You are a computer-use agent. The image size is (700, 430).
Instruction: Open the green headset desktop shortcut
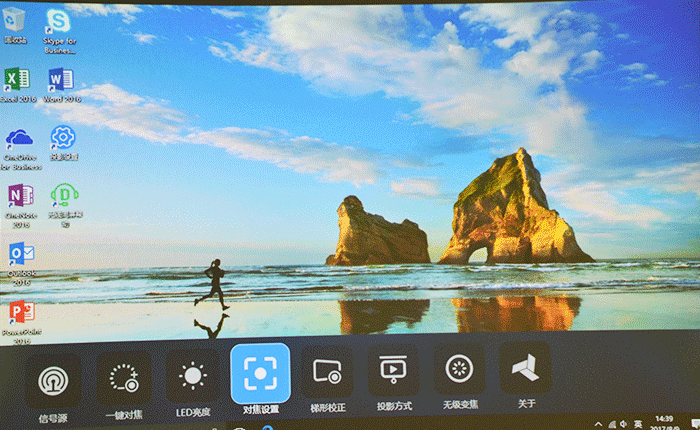coord(64,194)
